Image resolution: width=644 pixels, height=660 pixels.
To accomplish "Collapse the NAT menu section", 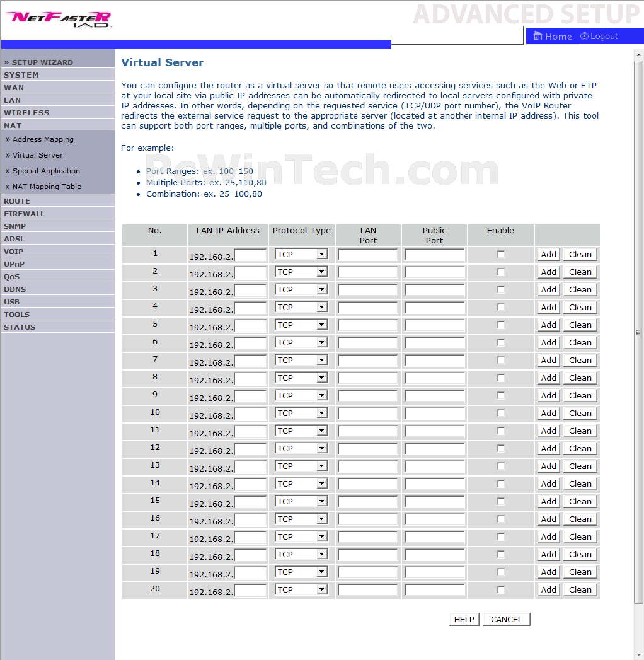I will pos(13,125).
